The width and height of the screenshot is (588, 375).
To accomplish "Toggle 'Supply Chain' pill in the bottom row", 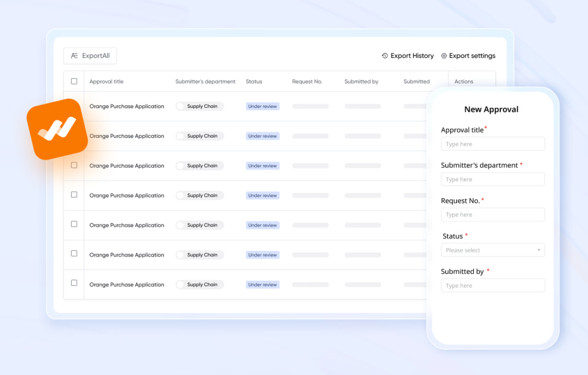I will (x=199, y=285).
